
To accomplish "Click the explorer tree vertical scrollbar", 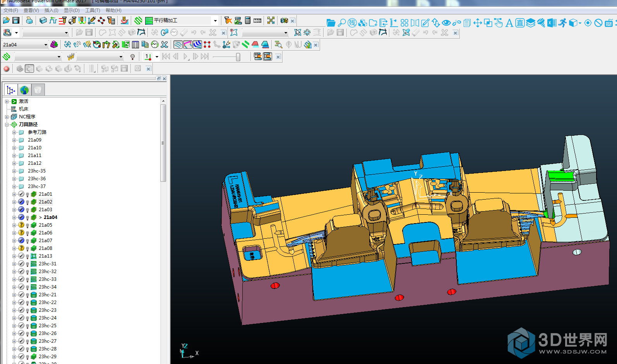I will click(x=163, y=143).
